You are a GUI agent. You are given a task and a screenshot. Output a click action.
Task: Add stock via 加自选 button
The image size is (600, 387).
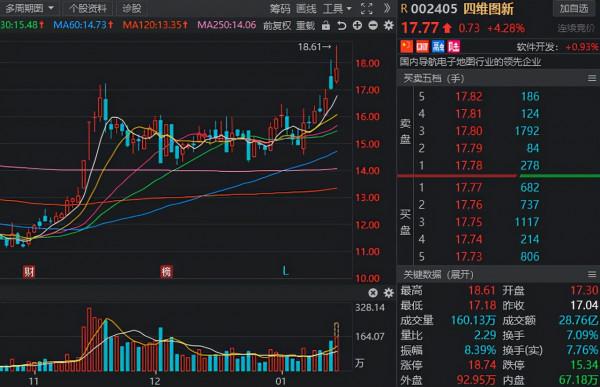point(573,8)
